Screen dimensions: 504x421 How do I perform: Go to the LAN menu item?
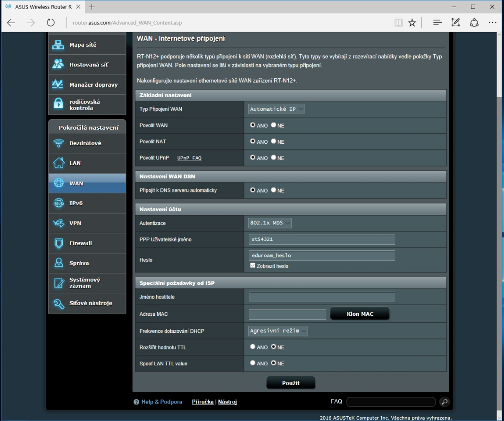87,163
